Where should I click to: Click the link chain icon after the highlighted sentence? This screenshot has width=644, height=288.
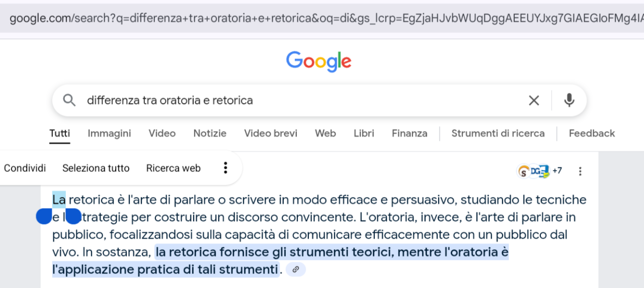[296, 269]
